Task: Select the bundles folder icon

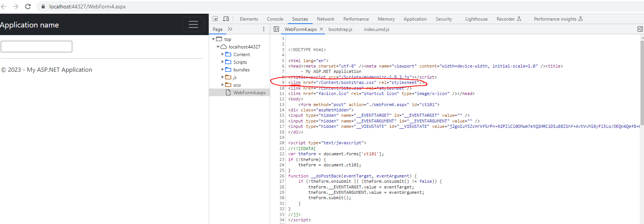Action: [x=228, y=70]
